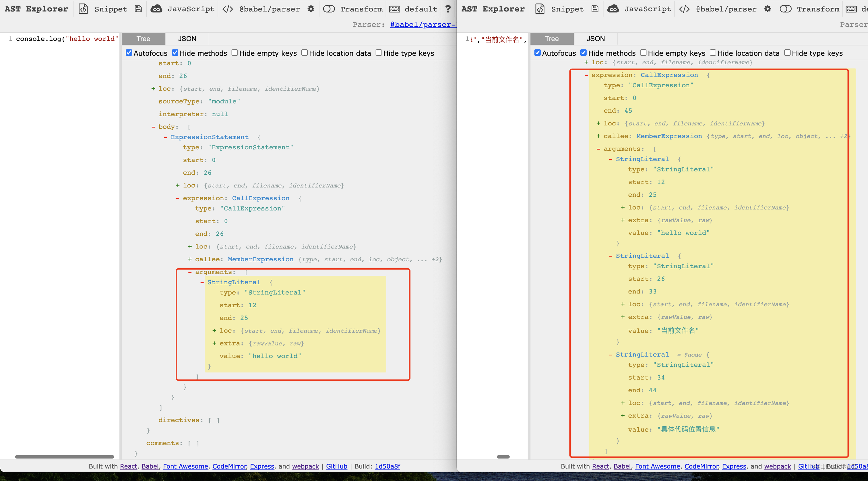Uncheck Autofocus in left window
The image size is (868, 481).
tap(129, 53)
